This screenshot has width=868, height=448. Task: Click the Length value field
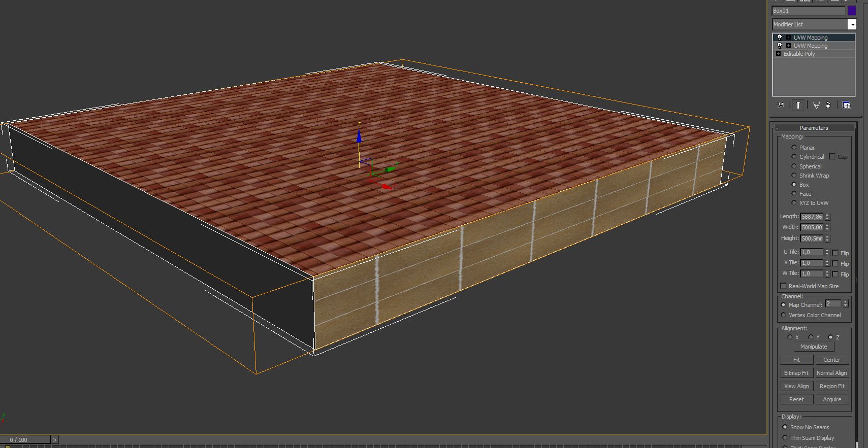tap(812, 217)
